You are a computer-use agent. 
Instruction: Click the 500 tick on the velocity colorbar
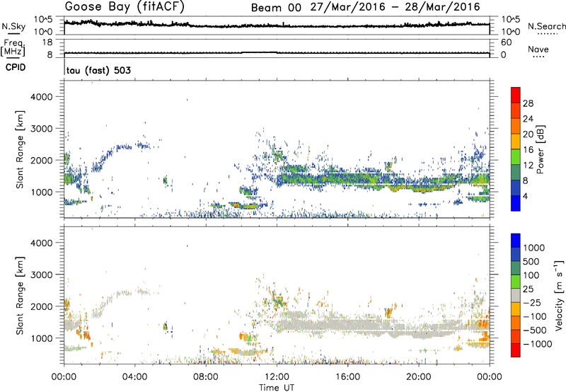(531, 261)
